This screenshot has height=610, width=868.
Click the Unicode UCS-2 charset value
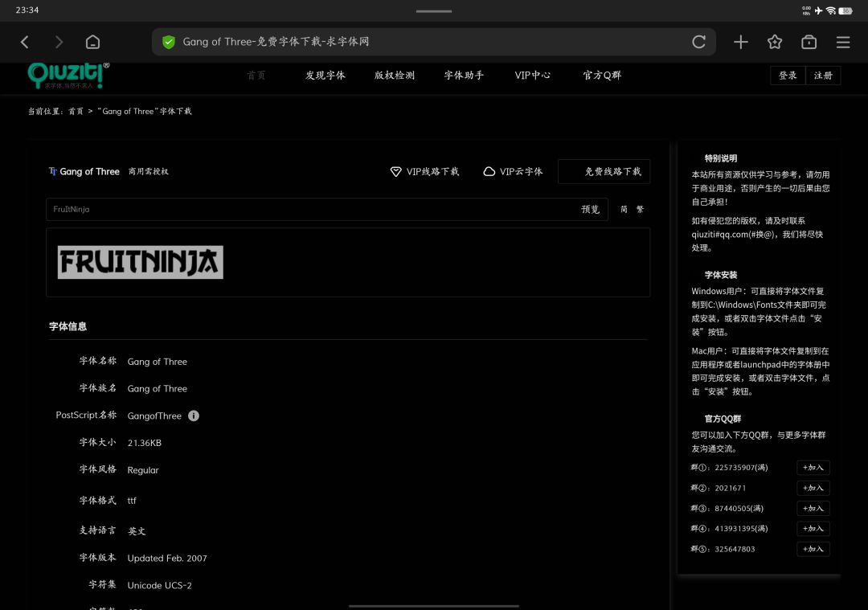pos(159,585)
